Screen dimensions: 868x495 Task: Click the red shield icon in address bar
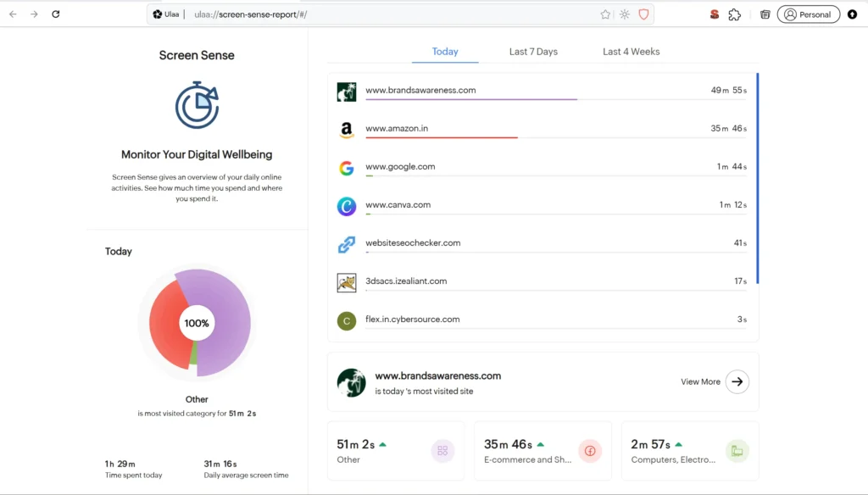click(x=643, y=14)
